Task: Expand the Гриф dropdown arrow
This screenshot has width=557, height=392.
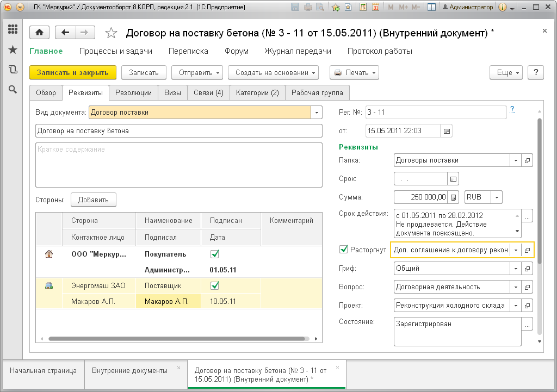Action: pyautogui.click(x=516, y=269)
